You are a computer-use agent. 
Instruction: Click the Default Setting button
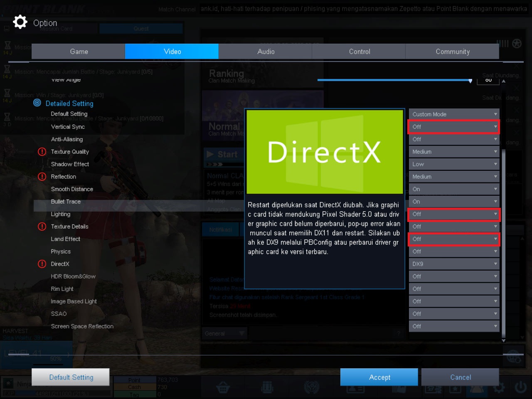pyautogui.click(x=71, y=377)
